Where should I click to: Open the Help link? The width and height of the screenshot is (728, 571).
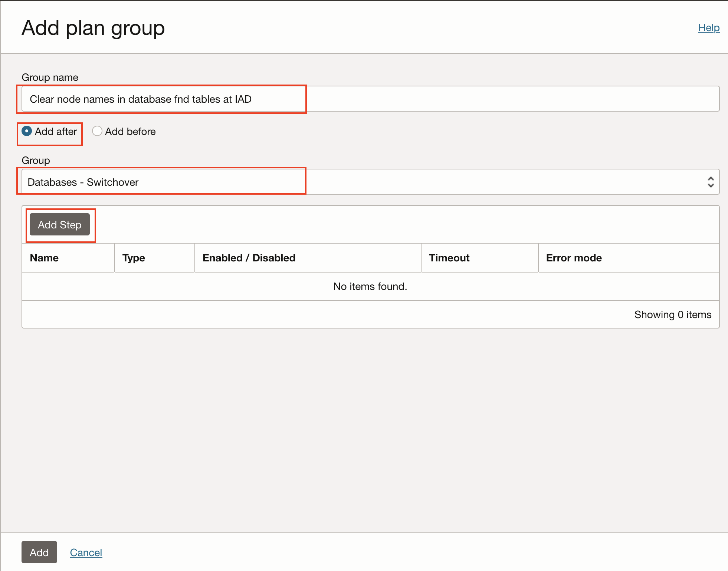pos(708,28)
